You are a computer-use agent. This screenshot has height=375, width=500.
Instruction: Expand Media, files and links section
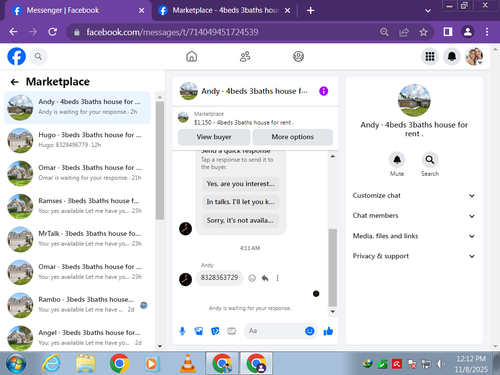coord(413,236)
